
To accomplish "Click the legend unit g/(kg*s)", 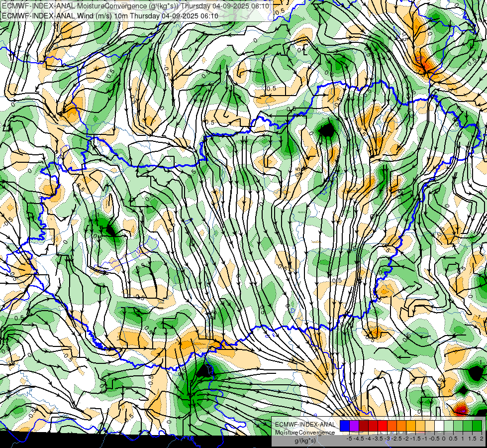I will (305, 441).
